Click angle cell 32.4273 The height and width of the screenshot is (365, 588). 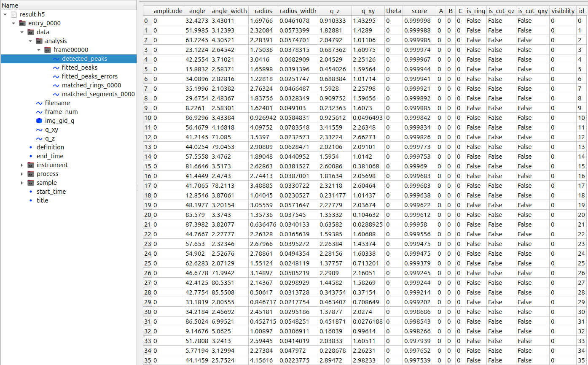click(197, 21)
